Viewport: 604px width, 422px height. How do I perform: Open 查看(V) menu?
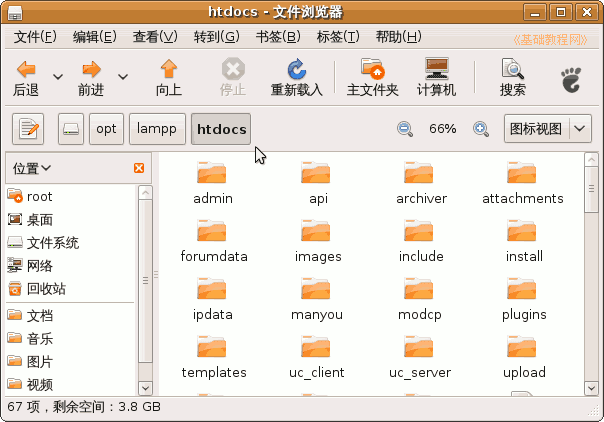coord(155,37)
